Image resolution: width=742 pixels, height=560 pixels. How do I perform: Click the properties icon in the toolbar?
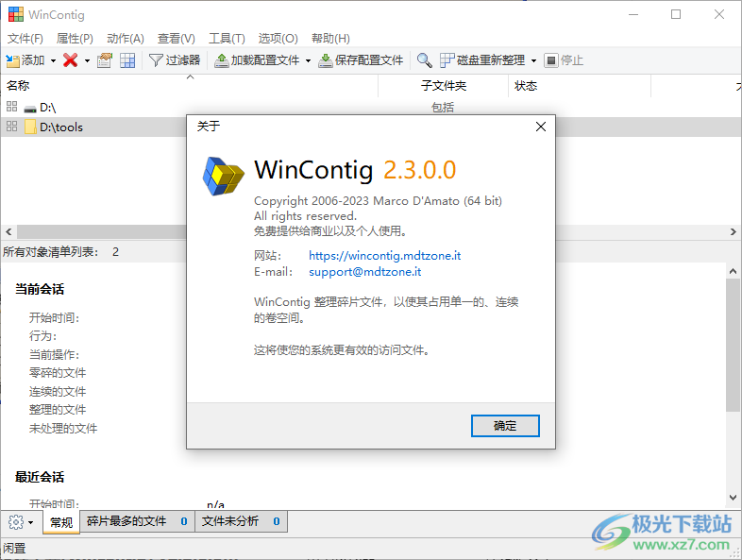pyautogui.click(x=105, y=60)
